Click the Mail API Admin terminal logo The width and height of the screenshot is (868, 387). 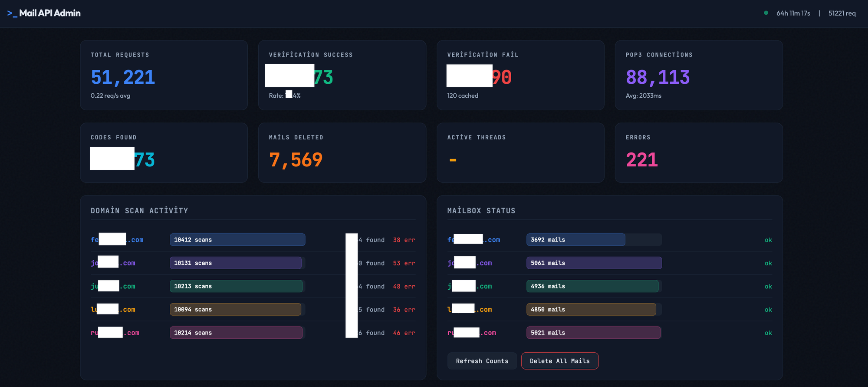pos(44,13)
